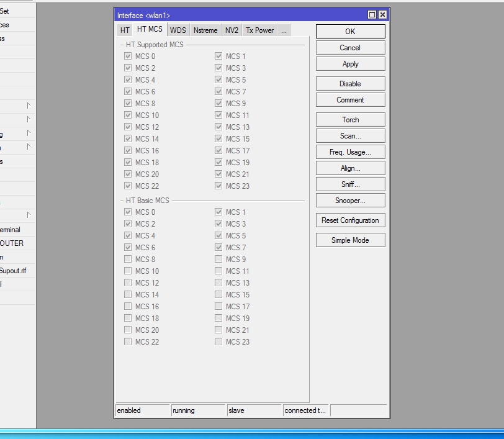Click the 'slave' status field
Screen dimensions: 504x439
(x=254, y=410)
